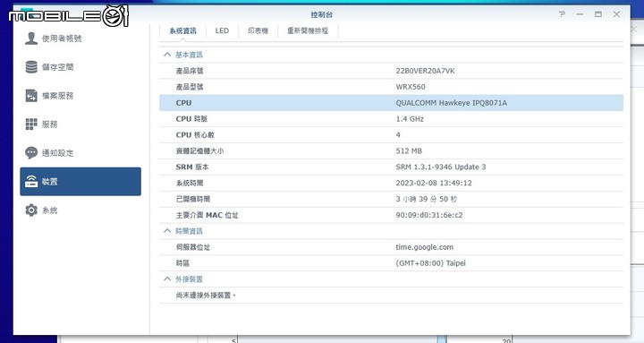Switch to the 印表機 printer tab
The height and width of the screenshot is (343, 644).
click(258, 30)
